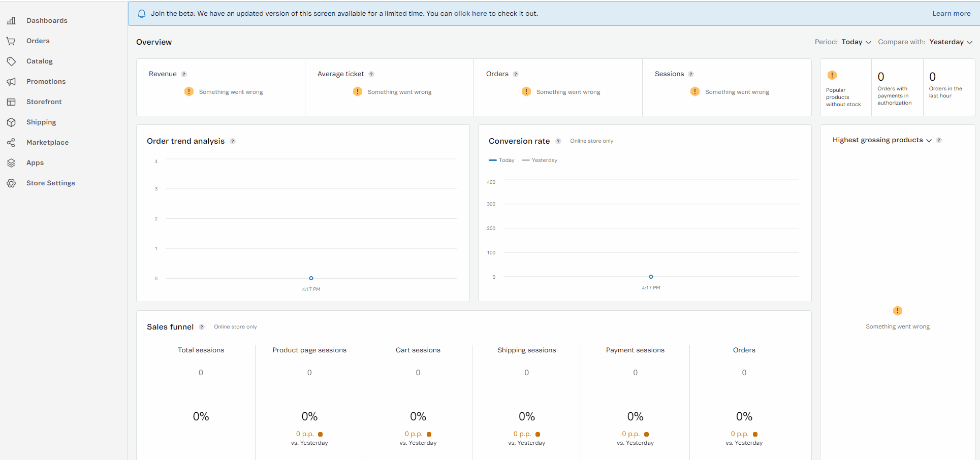Open Apps in the sidebar menu
The image size is (980, 460).
35,163
